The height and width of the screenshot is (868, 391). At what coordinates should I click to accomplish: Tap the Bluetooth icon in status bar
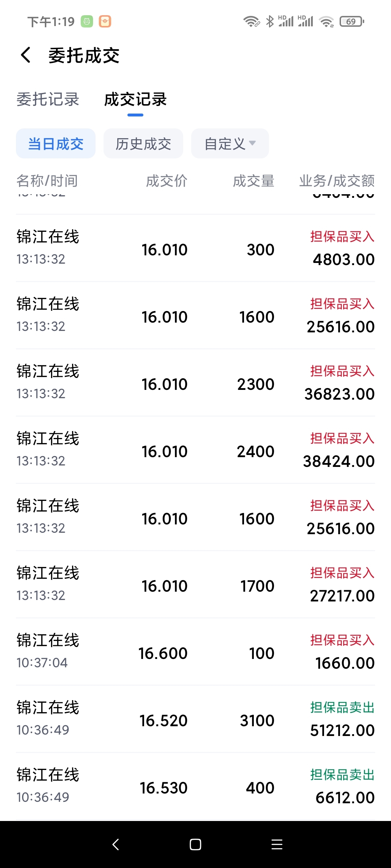[270, 22]
